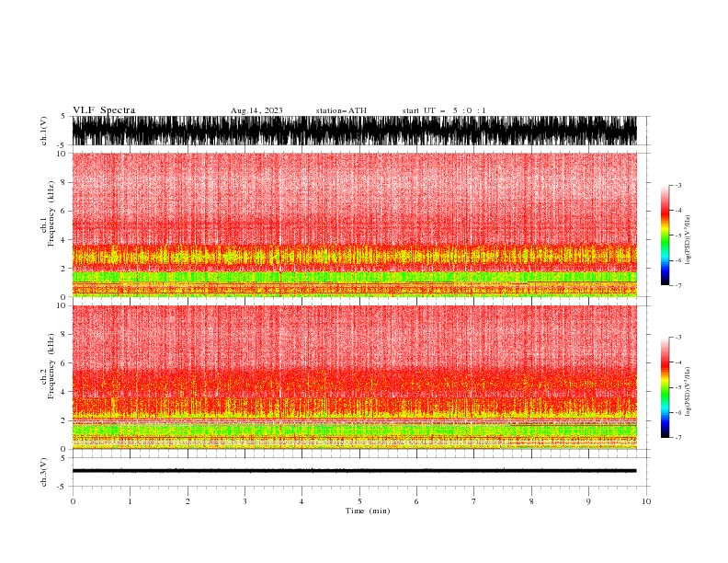Image resolution: width=728 pixels, height=563 pixels.
Task: Click time axis tick label "9"
Action: point(588,501)
